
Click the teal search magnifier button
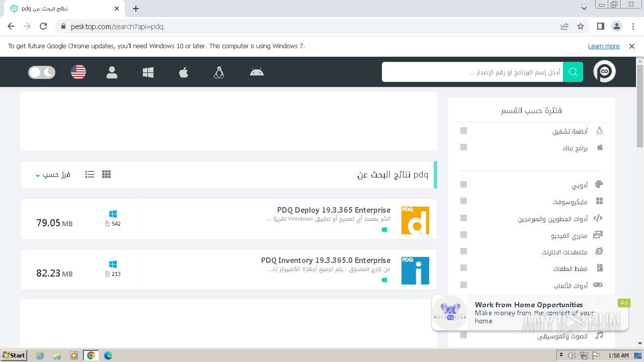point(573,72)
